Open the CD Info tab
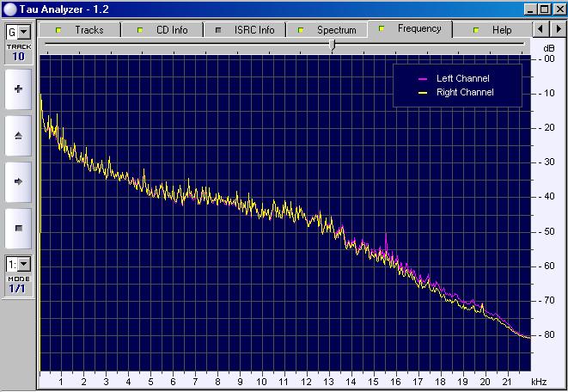Image resolution: width=568 pixels, height=392 pixels. (x=164, y=30)
